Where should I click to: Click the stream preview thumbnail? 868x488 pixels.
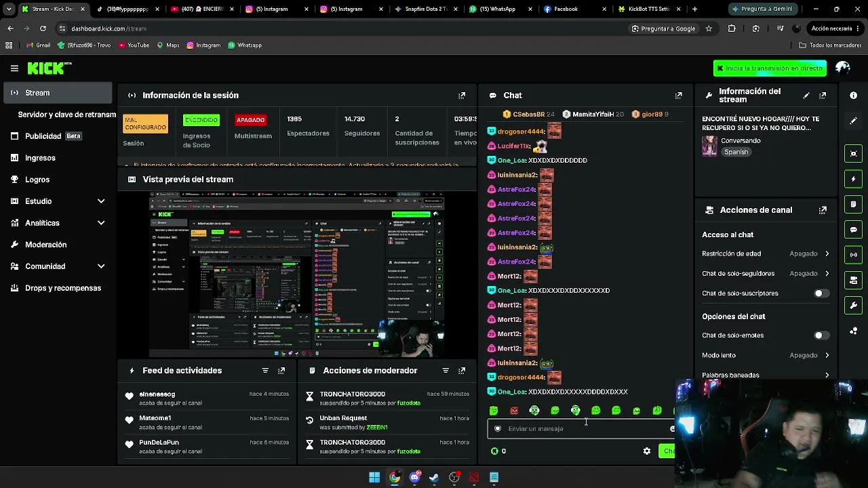(x=297, y=274)
